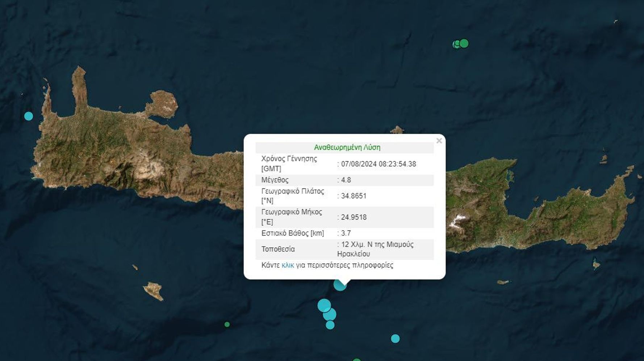Click the origin time 07/08/2024 08:23:54.38

click(379, 164)
